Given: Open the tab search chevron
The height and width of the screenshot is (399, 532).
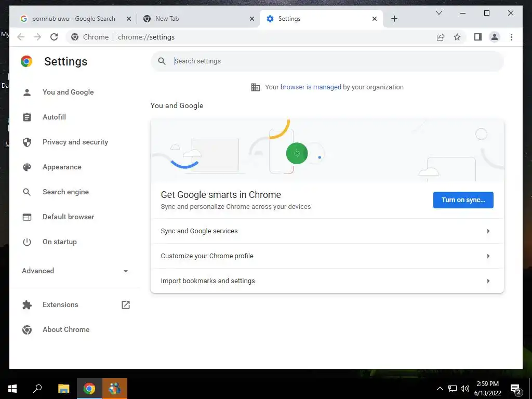Looking at the screenshot, I should pos(438,13).
